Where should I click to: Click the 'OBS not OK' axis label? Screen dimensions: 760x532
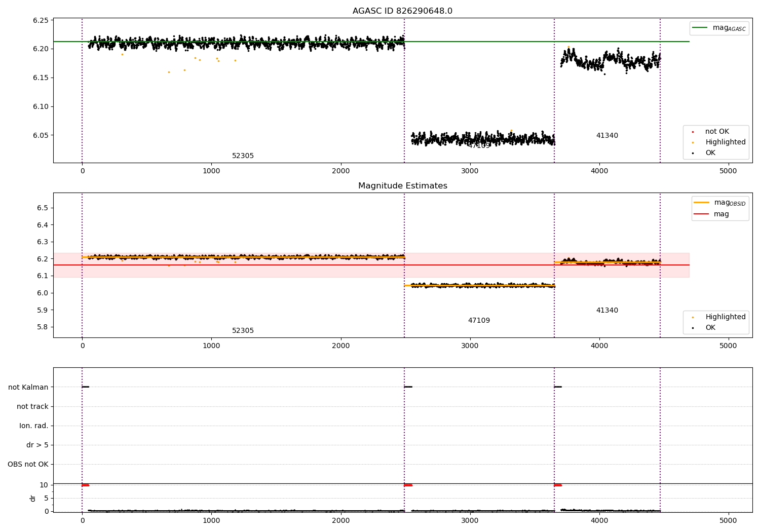pyautogui.click(x=28, y=464)
